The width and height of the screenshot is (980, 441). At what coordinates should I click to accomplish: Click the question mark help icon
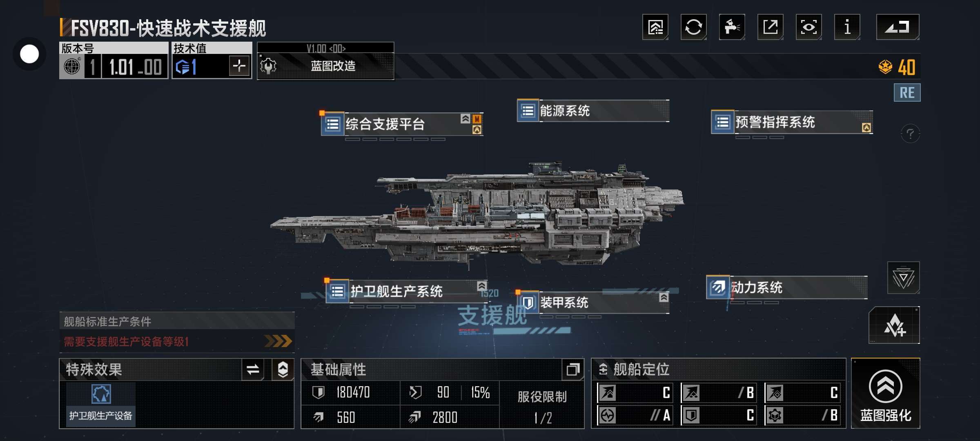[x=910, y=134]
